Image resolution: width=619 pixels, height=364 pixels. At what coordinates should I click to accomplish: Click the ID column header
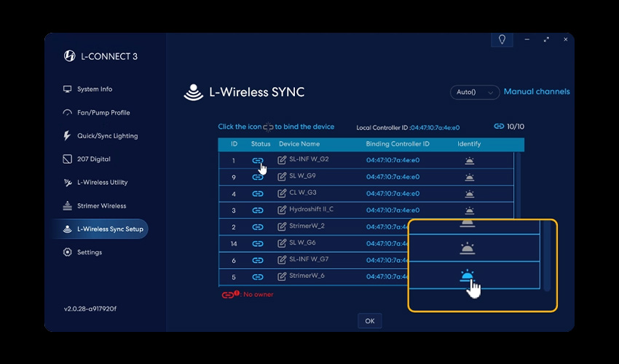234,144
